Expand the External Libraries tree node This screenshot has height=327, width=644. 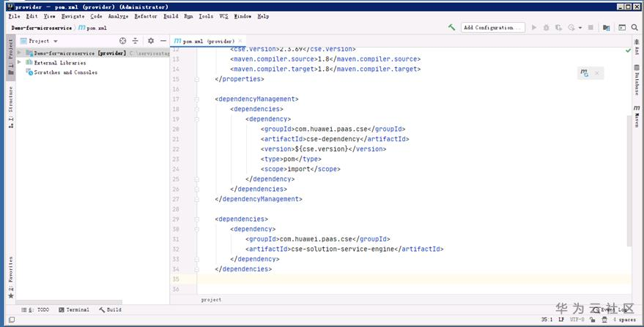(x=19, y=62)
